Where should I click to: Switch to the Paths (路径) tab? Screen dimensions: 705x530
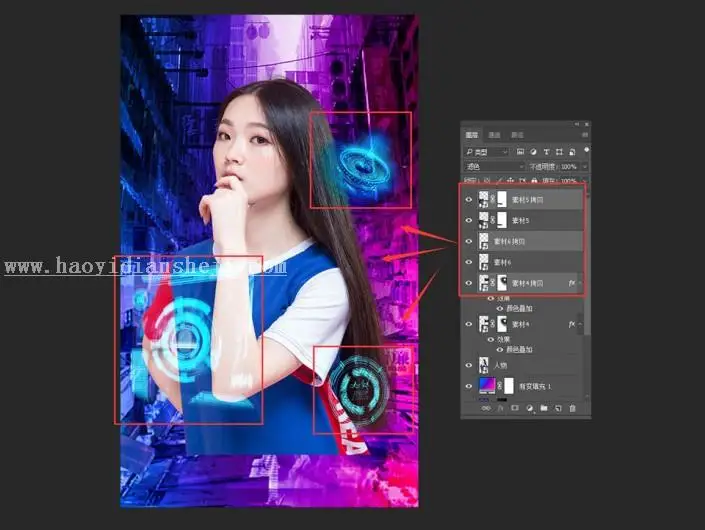517,135
